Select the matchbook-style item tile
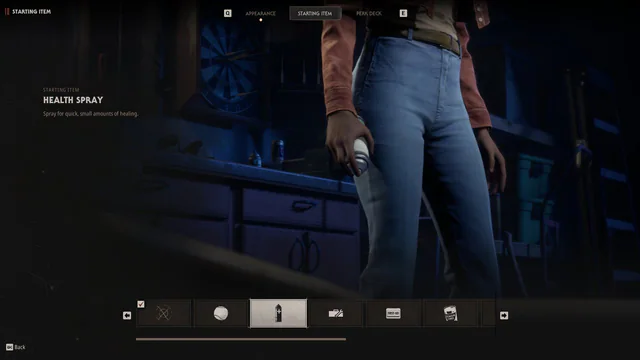The height and width of the screenshot is (360, 640). tap(450, 313)
